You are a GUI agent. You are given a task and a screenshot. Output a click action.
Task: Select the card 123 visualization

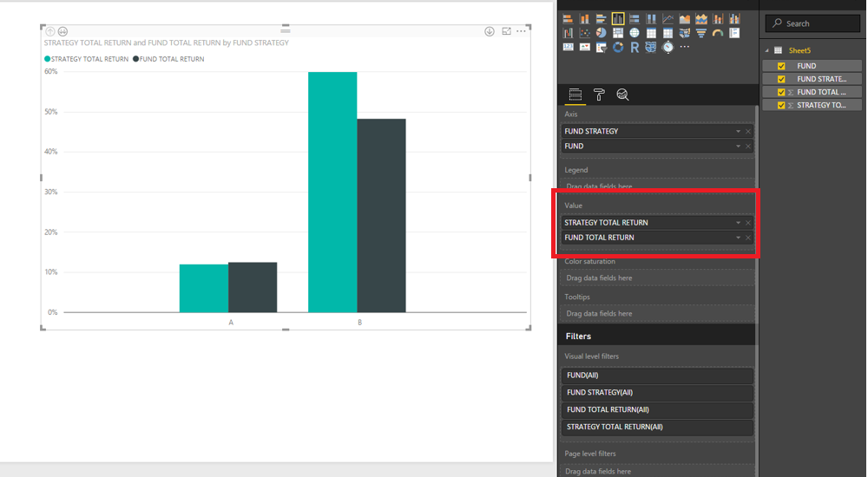568,47
